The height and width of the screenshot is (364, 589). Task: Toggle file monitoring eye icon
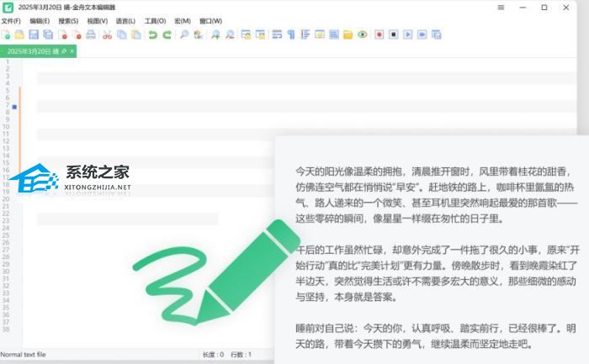tap(363, 35)
